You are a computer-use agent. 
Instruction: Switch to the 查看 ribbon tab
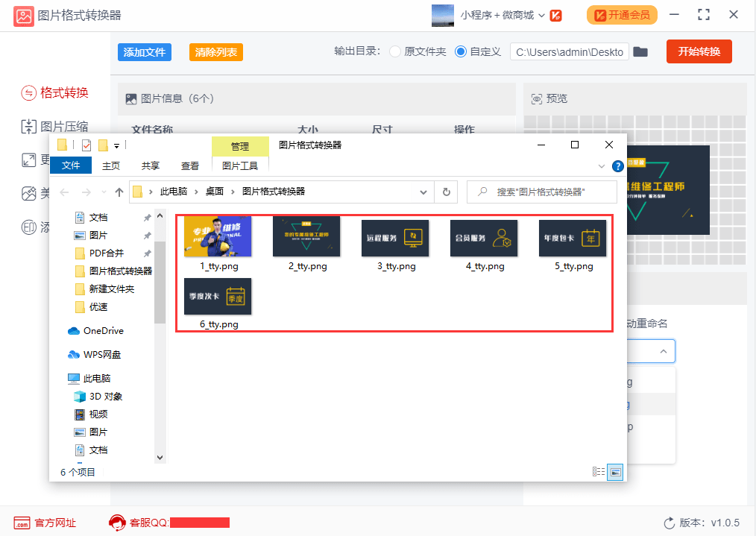pyautogui.click(x=190, y=165)
